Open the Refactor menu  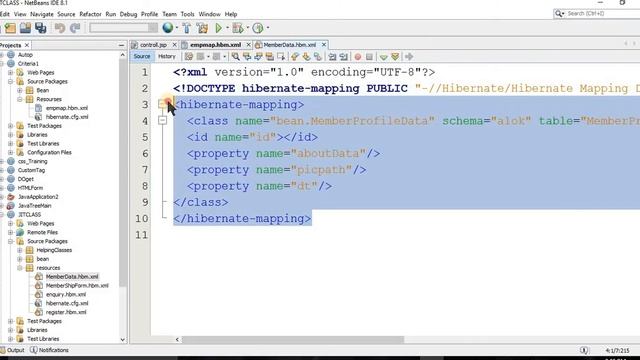[x=90, y=14]
